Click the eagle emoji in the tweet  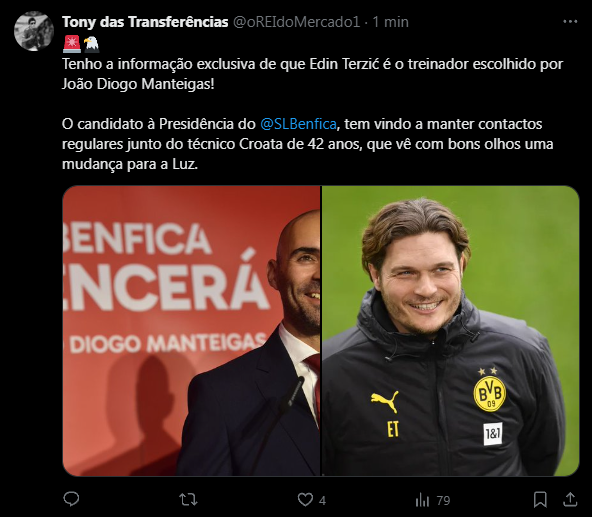pos(91,44)
